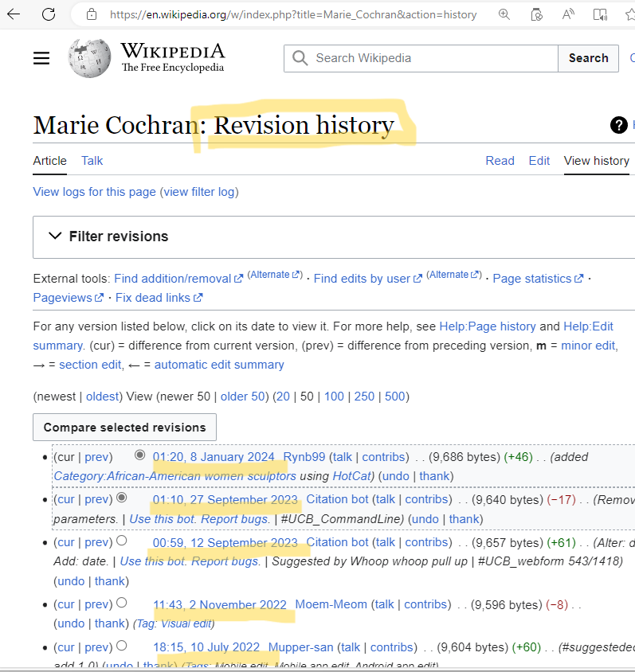The height and width of the screenshot is (672, 635).
Task: Click 9,686 bytes size text
Action: point(464,457)
